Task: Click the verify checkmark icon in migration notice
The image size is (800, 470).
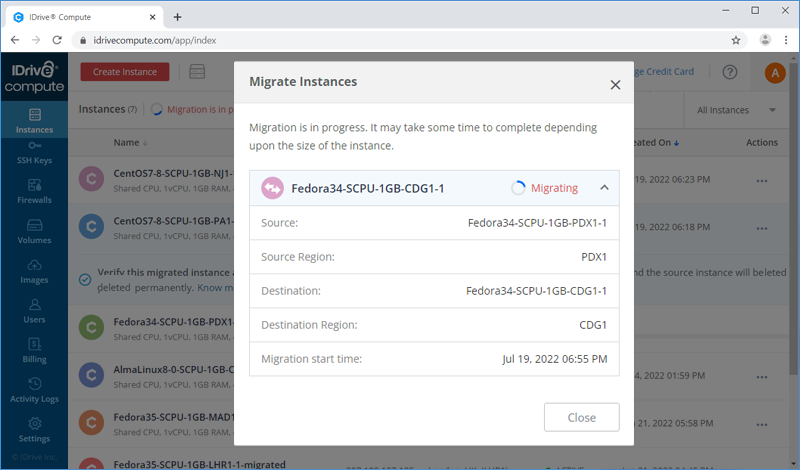Action: (85, 280)
